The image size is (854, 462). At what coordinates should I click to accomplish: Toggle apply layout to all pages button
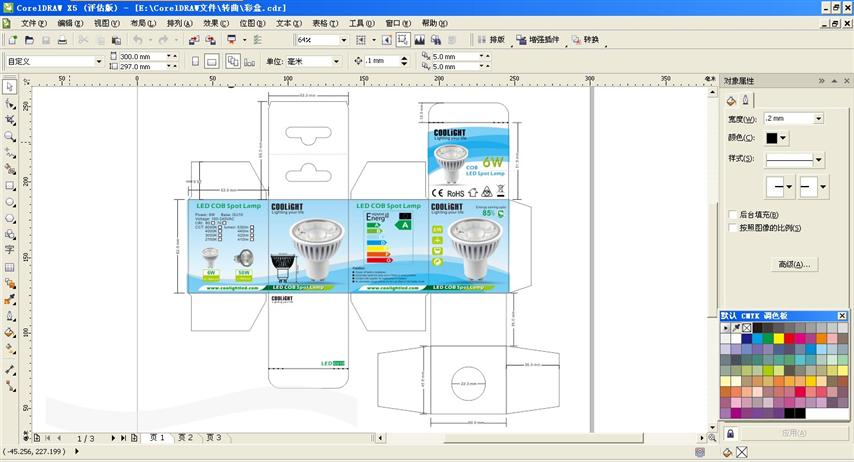pyautogui.click(x=233, y=62)
